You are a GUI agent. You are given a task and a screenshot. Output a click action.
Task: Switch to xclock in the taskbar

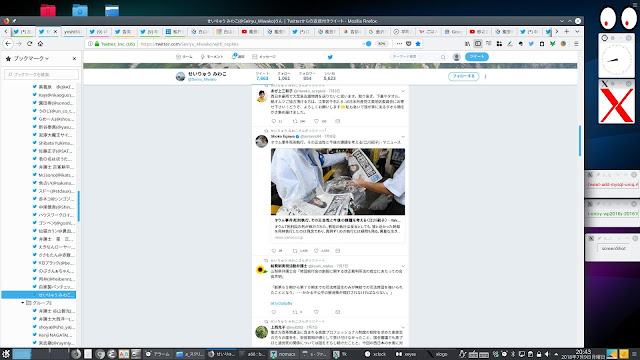click(x=376, y=354)
